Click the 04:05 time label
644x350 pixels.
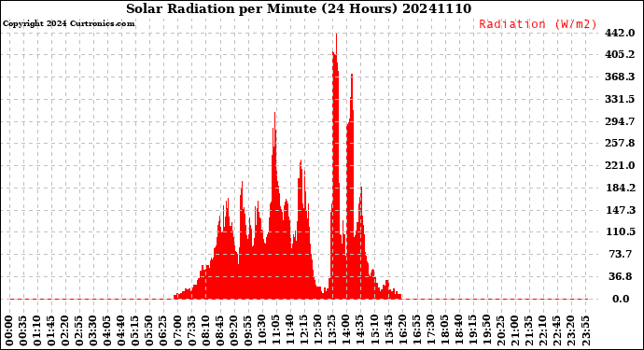click(107, 331)
